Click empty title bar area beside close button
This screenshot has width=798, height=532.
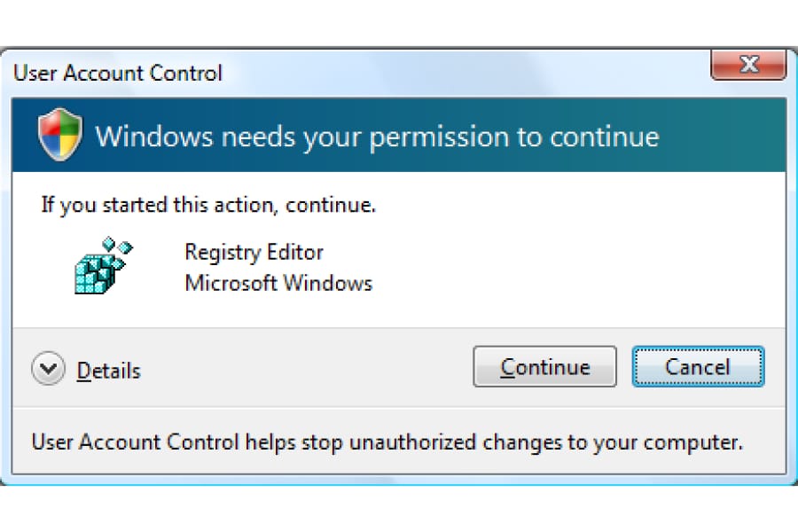pos(458,73)
